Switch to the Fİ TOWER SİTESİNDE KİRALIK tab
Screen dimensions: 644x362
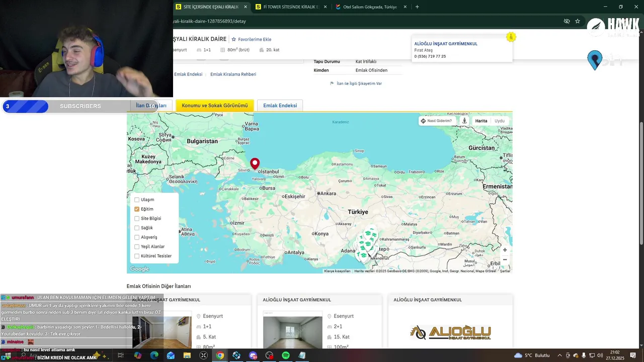click(291, 7)
